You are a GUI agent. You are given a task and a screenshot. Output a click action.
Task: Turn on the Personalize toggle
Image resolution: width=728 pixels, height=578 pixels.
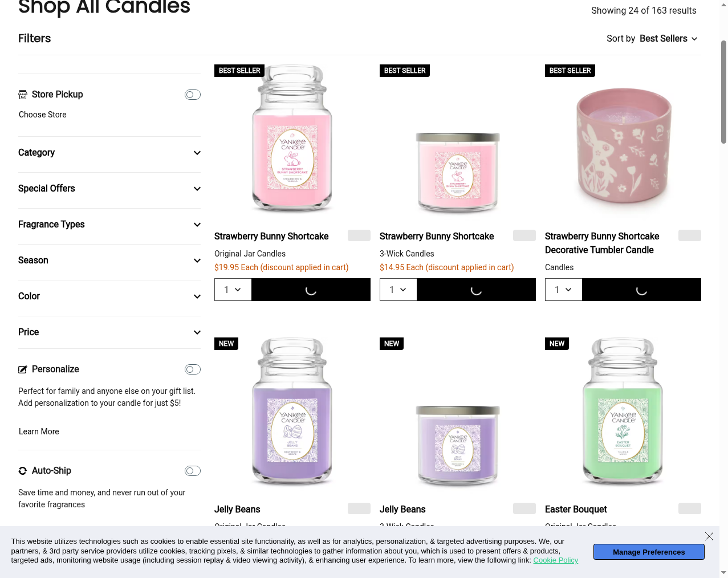pyautogui.click(x=193, y=369)
